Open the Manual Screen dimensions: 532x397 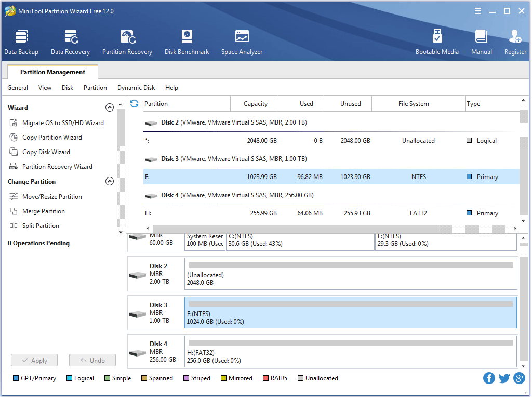[482, 42]
